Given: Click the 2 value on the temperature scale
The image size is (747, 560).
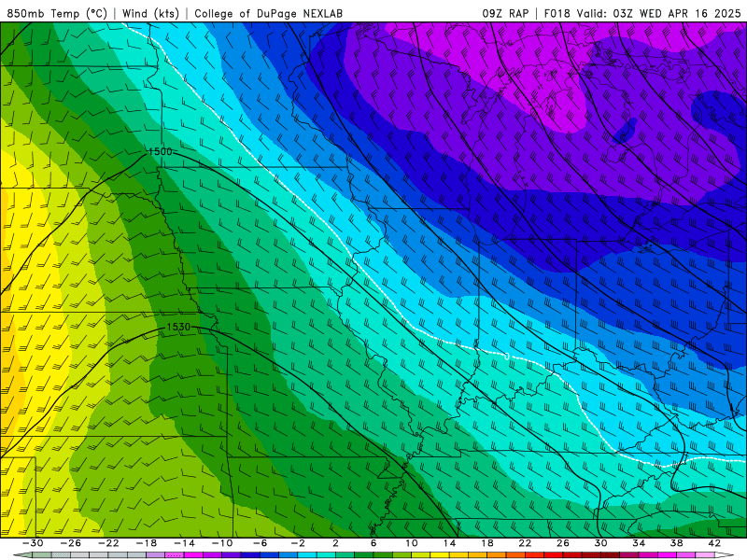Looking at the screenshot, I should (x=335, y=543).
